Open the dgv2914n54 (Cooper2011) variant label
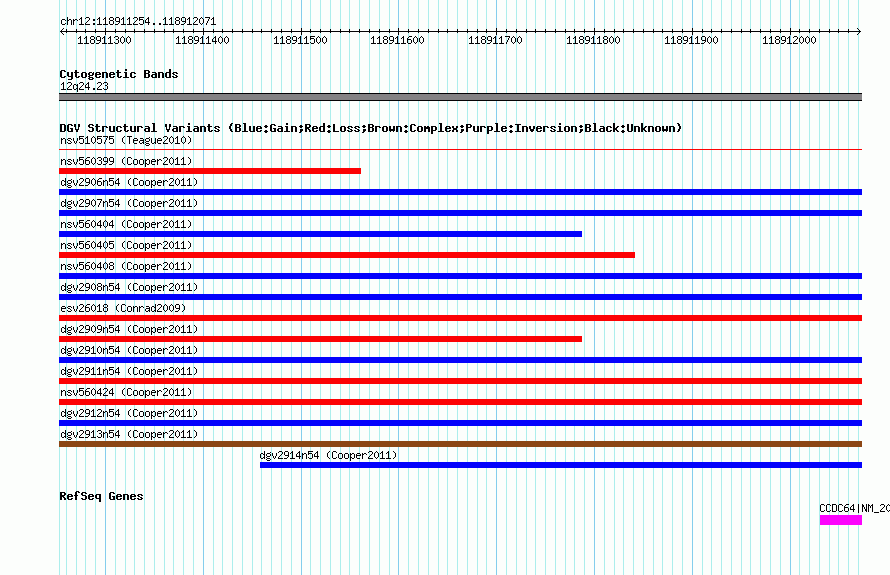The image size is (890, 575). pos(328,455)
